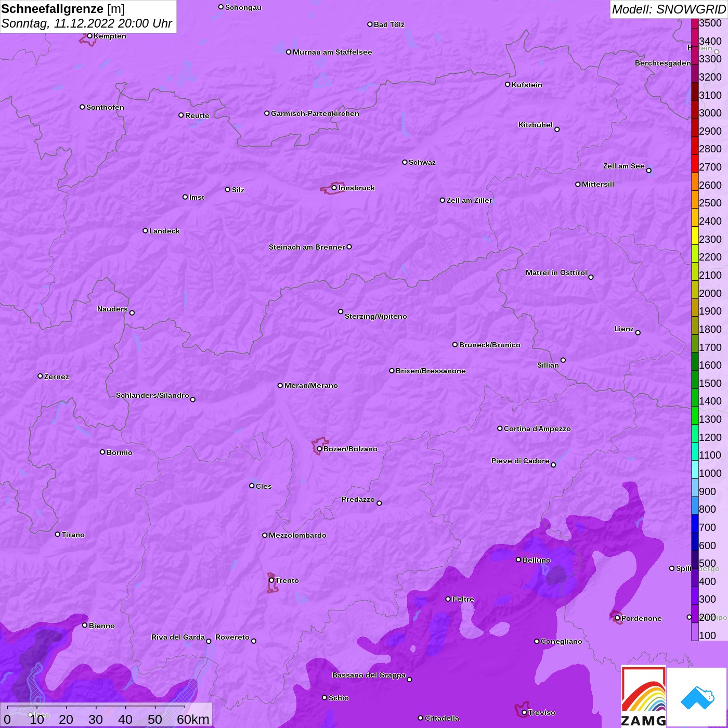Select the Schwaz town label
The height and width of the screenshot is (728, 728).
422,162
